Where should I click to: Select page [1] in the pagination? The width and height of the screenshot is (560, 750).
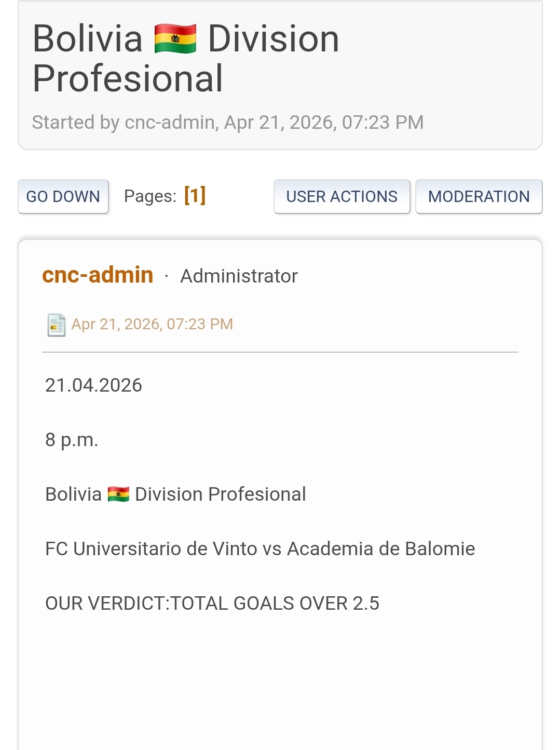[195, 196]
